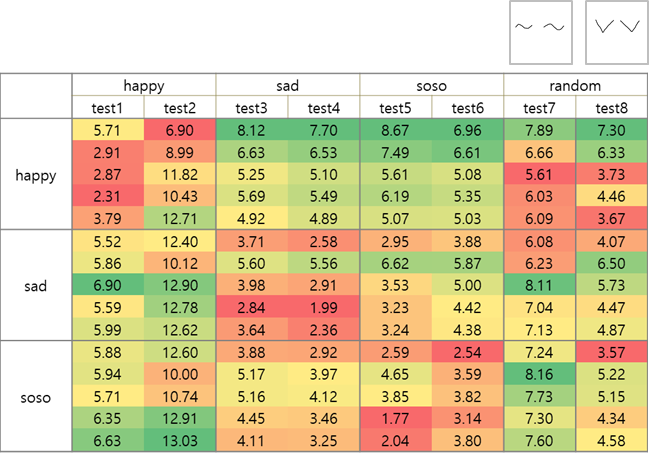Select the happy column group header
This screenshot has height=459, width=649.
[144, 87]
